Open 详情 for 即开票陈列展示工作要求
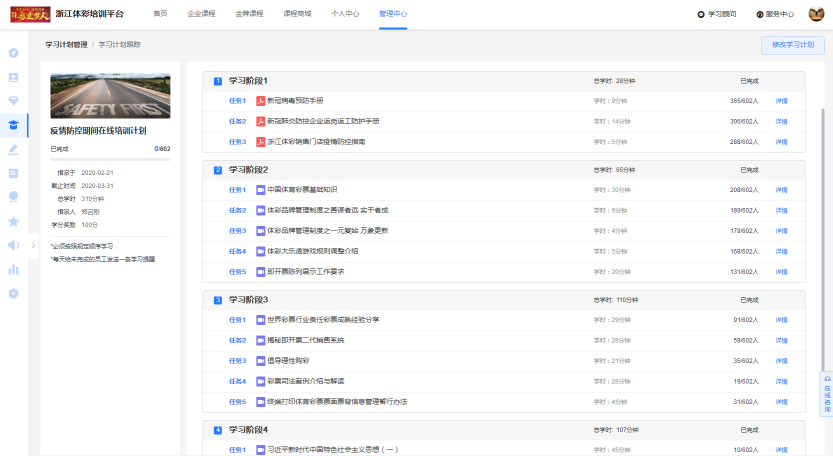Viewport: 833px width, 456px height. pos(781,272)
